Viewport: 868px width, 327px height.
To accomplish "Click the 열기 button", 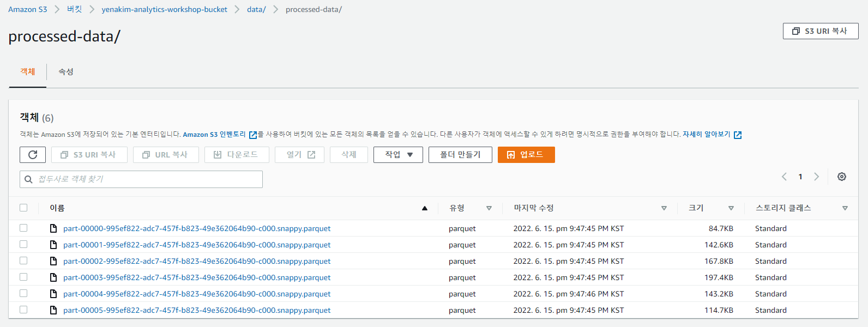I will click(x=299, y=155).
